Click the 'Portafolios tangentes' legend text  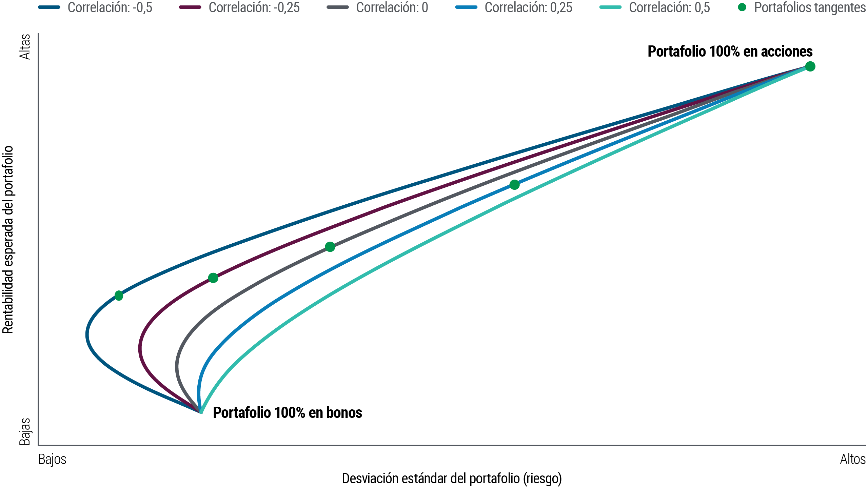tap(810, 7)
